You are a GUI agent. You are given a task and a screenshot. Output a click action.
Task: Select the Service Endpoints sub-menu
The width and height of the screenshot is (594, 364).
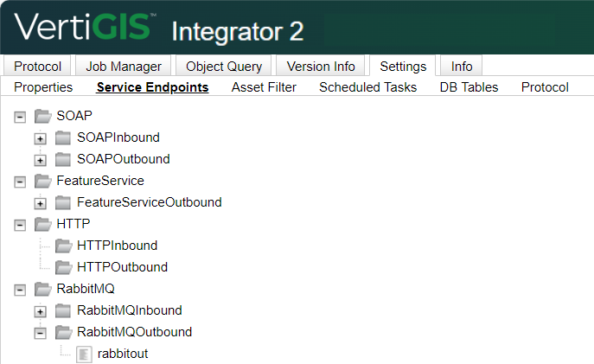click(x=153, y=87)
